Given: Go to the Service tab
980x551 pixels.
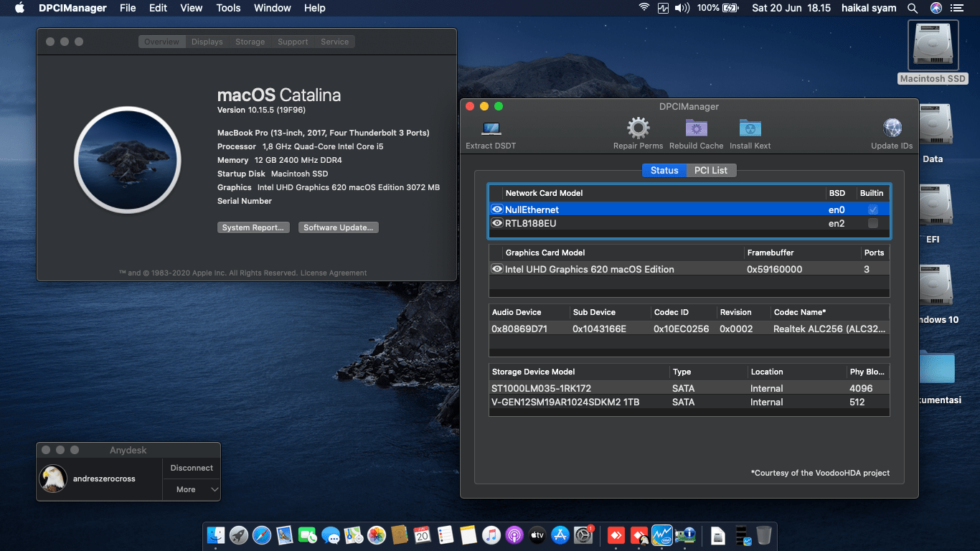Looking at the screenshot, I should (334, 42).
